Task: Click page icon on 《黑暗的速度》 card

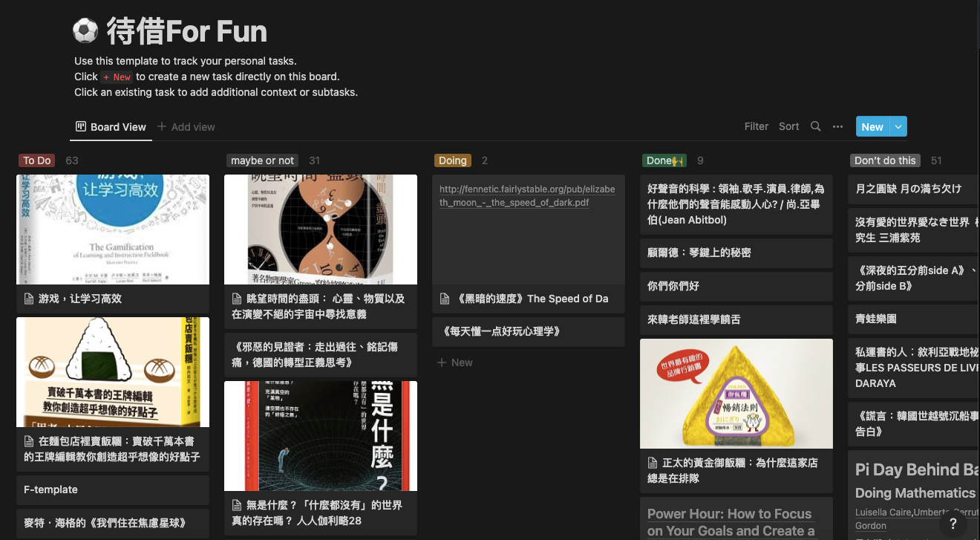Action: pos(445,299)
